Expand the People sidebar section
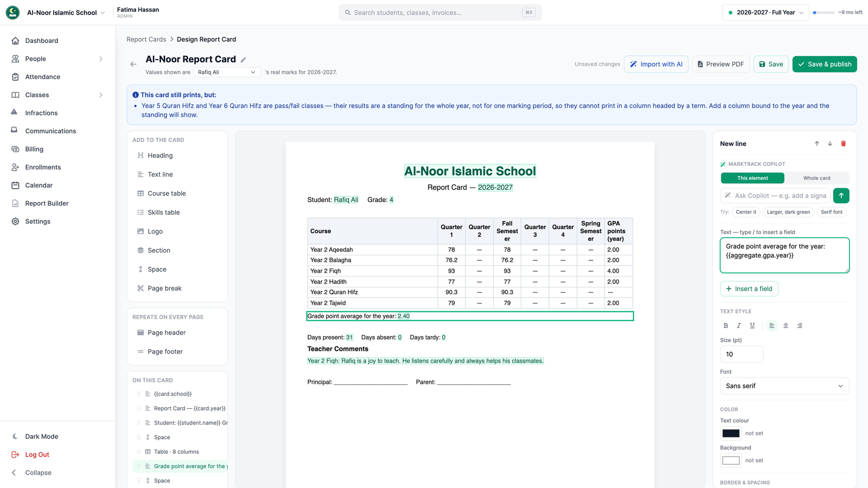This screenshot has height=488, width=868. 58,59
